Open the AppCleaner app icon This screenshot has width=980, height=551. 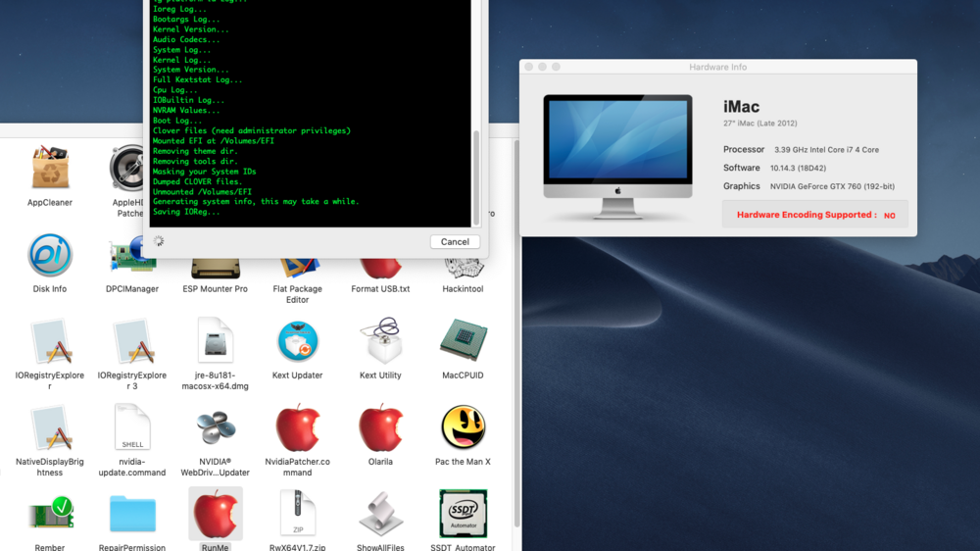click(50, 168)
